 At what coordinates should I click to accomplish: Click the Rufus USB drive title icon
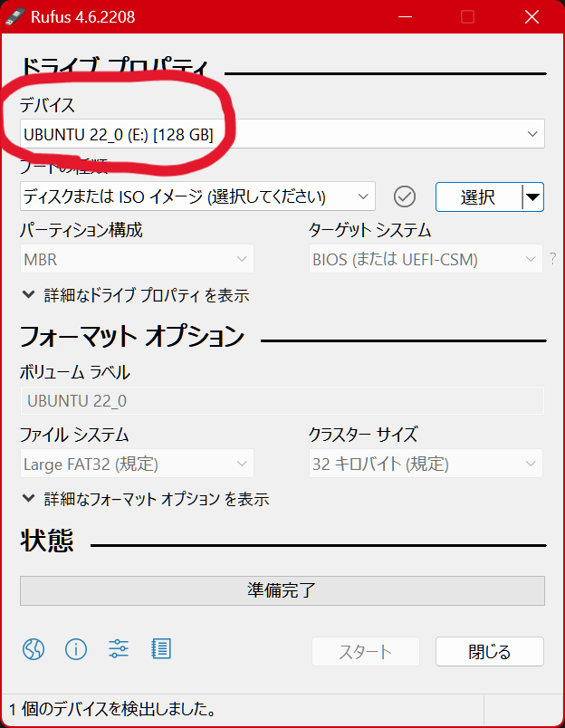[x=14, y=16]
